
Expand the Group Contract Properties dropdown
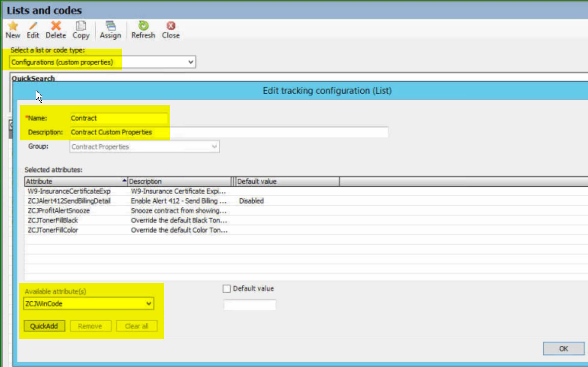144,147
